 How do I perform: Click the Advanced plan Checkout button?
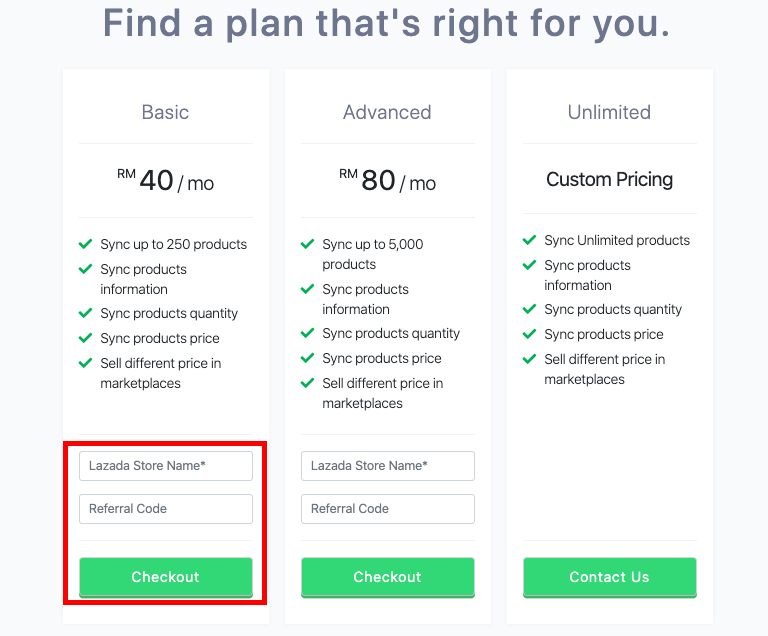pos(387,577)
